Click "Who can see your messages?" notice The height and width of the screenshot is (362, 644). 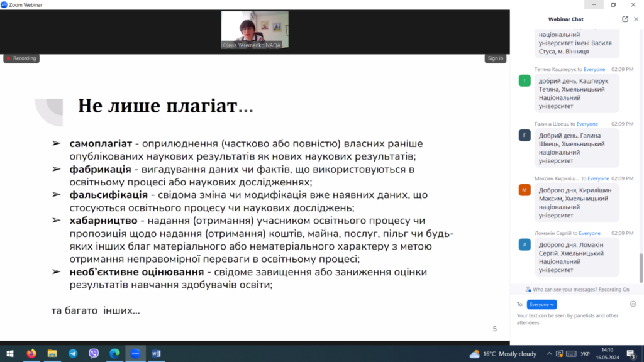point(577,290)
